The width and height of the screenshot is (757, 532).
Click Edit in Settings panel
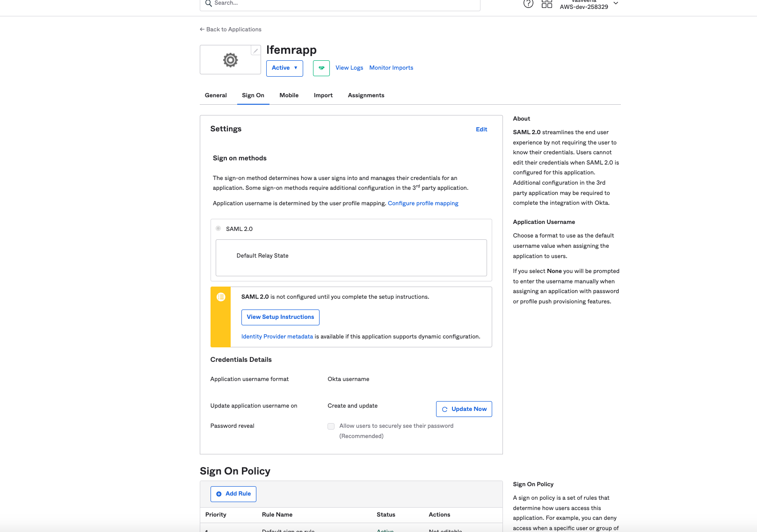[481, 129]
